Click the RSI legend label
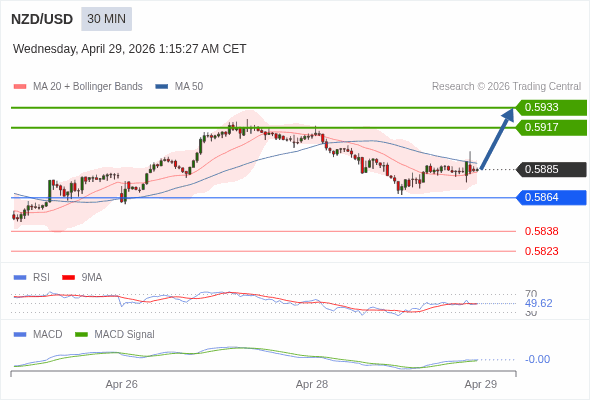 [x=41, y=278]
